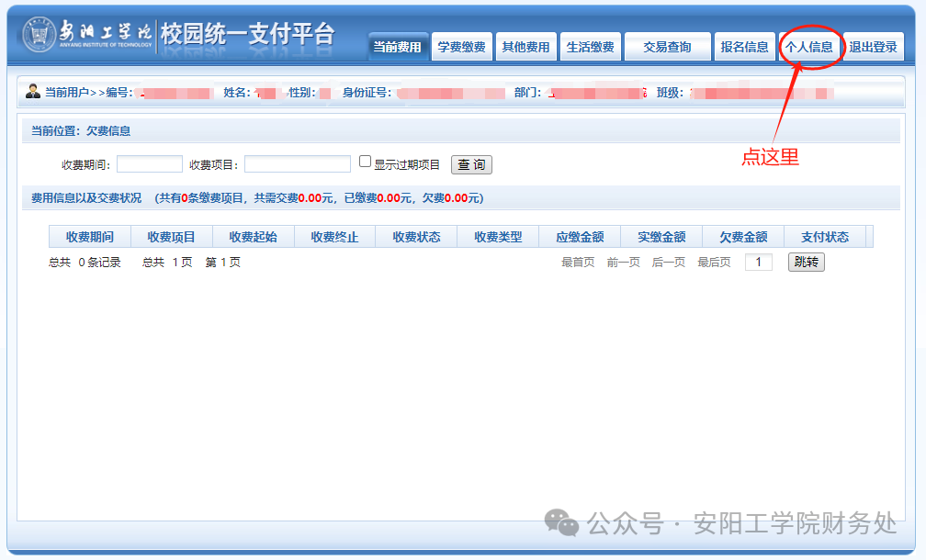The image size is (926, 560).
Task: Go to the 生活缴费 tab
Action: tap(590, 48)
